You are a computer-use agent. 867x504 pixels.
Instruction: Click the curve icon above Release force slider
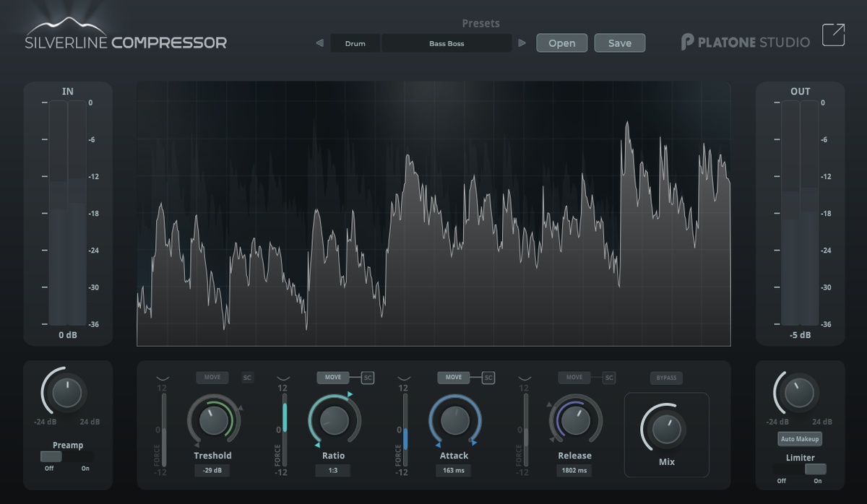pyautogui.click(x=525, y=378)
